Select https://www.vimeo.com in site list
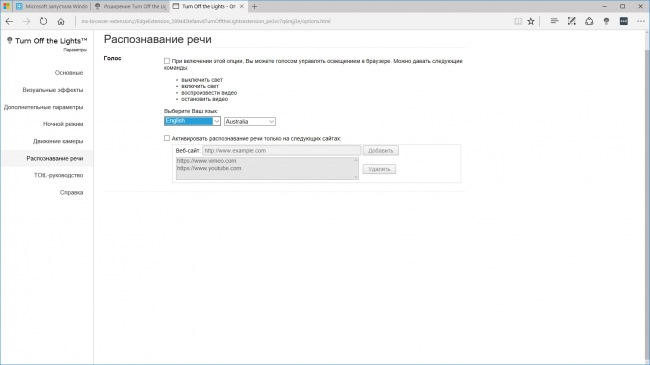Screen dimensions: 650x365 click(206, 161)
